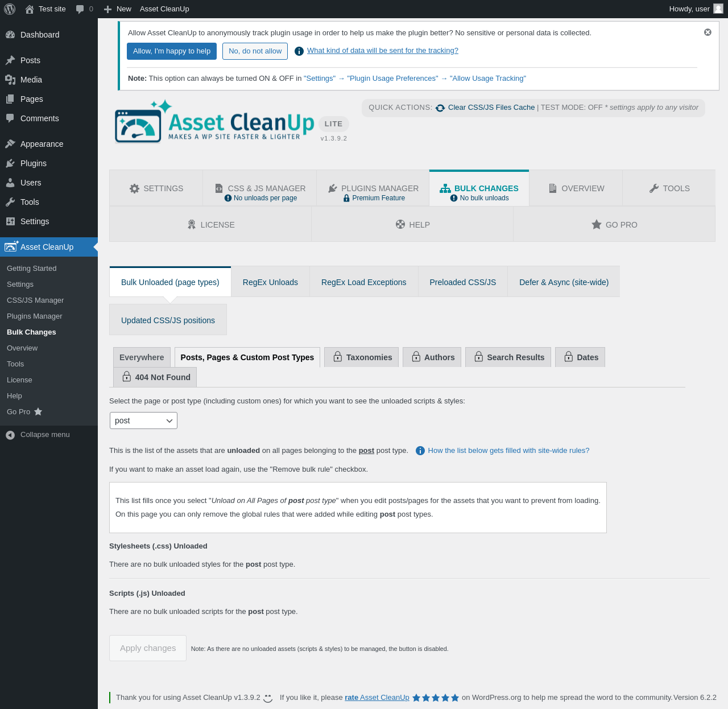Select the locked Taxonomies tab
The image size is (728, 709).
tap(362, 357)
